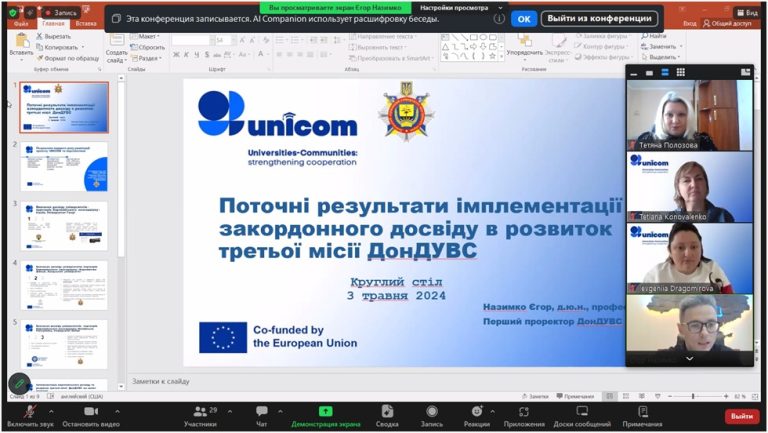
Task: Switch to the Главная ribbon tab
Action: 53,24
